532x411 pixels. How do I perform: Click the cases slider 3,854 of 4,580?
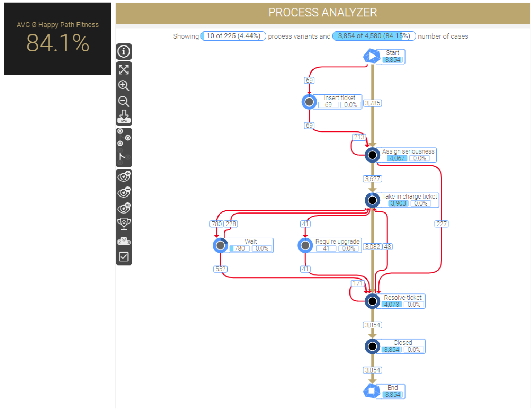click(x=374, y=36)
